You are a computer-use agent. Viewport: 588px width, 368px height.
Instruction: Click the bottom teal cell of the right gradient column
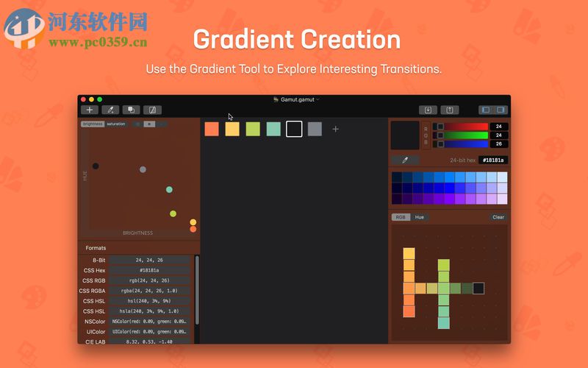[x=444, y=323]
